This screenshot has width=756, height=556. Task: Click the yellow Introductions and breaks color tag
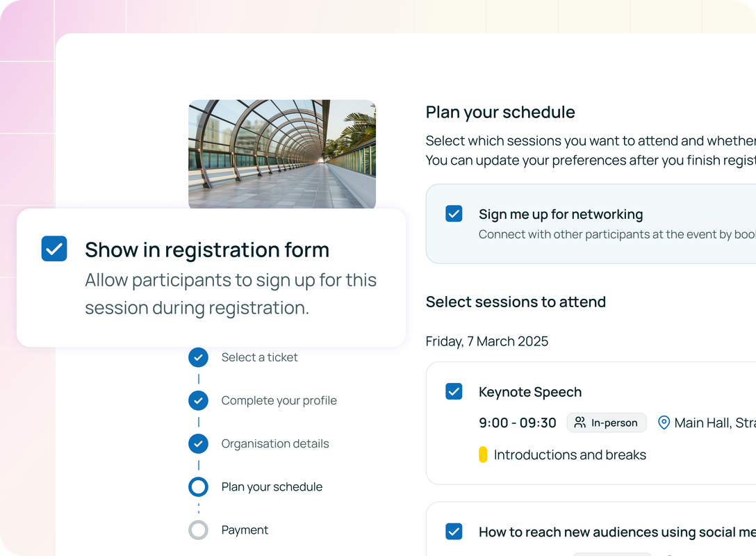click(483, 455)
